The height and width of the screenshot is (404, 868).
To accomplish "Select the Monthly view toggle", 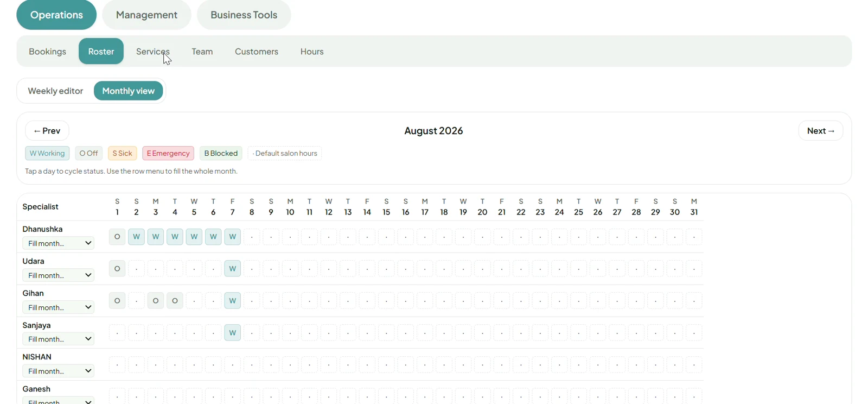I will [x=129, y=91].
